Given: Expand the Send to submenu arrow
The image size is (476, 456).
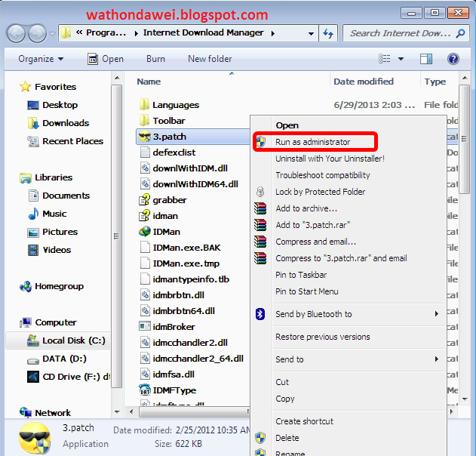Looking at the screenshot, I should pos(437,359).
